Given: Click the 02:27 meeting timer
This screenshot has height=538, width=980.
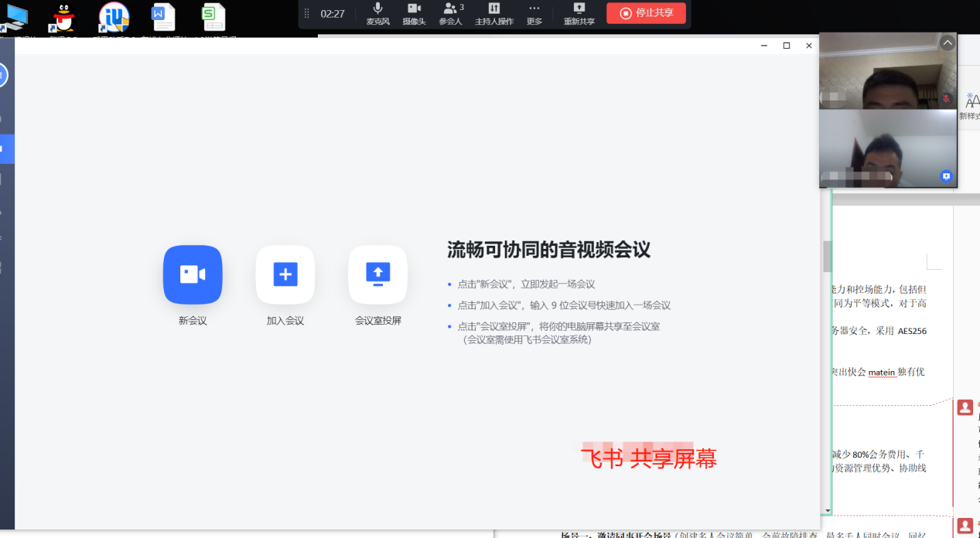Looking at the screenshot, I should coord(333,14).
